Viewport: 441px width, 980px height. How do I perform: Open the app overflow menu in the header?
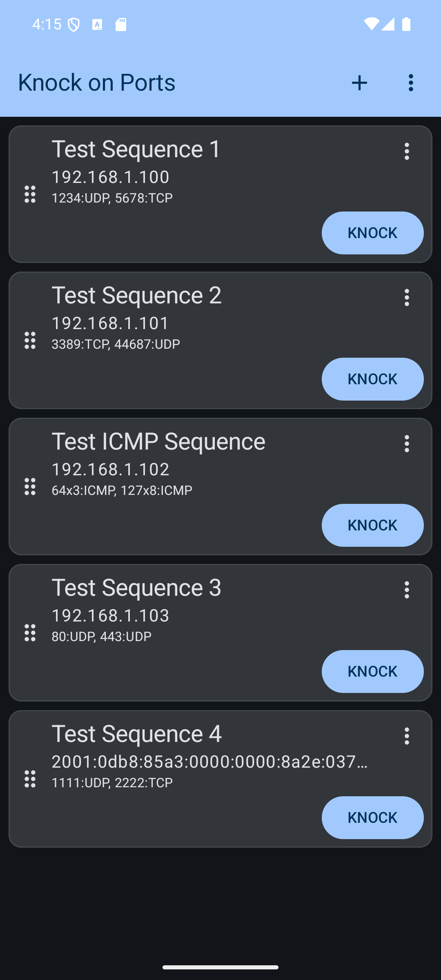[411, 83]
